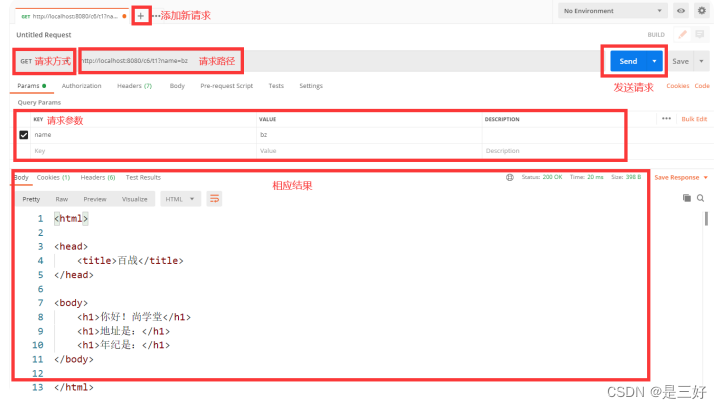Screen dimensions: 722x409
Task: Expand the Send button arrow options
Action: [654, 61]
